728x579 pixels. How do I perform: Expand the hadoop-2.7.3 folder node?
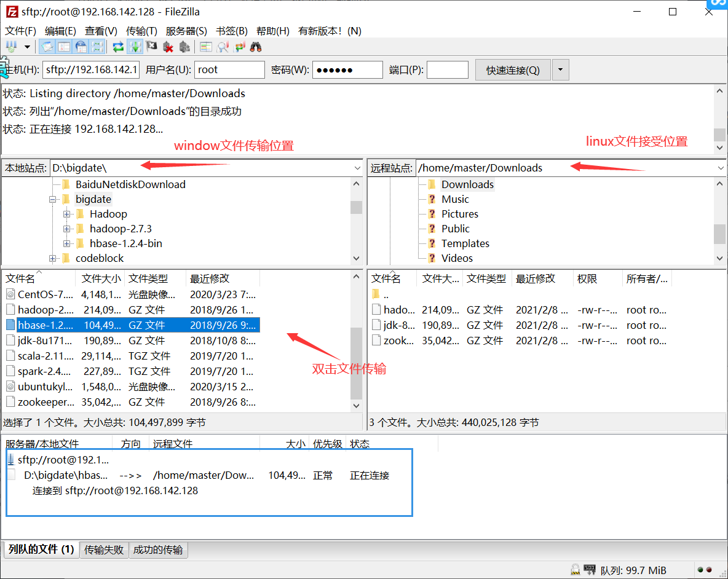(x=67, y=229)
